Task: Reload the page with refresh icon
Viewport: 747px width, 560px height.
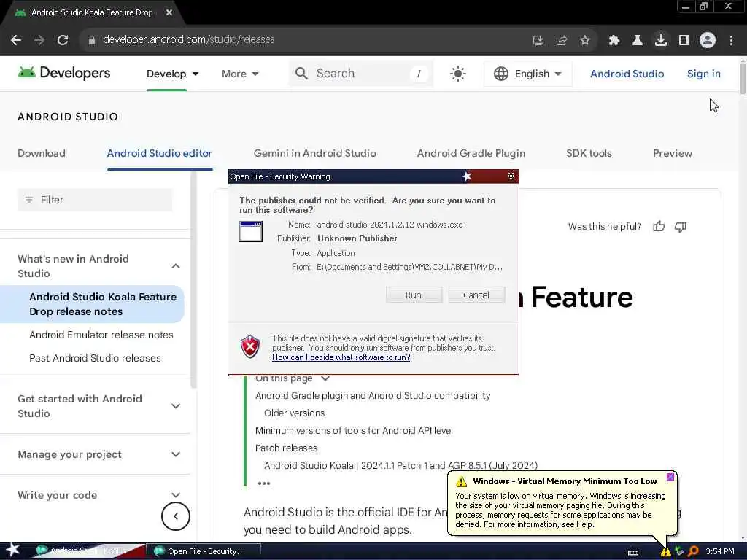Action: [x=63, y=40]
